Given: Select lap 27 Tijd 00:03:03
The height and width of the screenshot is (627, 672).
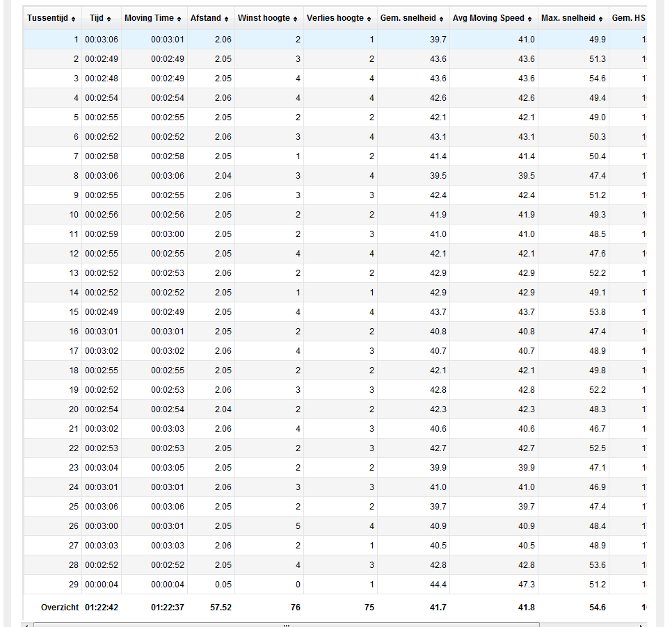Looking at the screenshot, I should (x=102, y=546).
